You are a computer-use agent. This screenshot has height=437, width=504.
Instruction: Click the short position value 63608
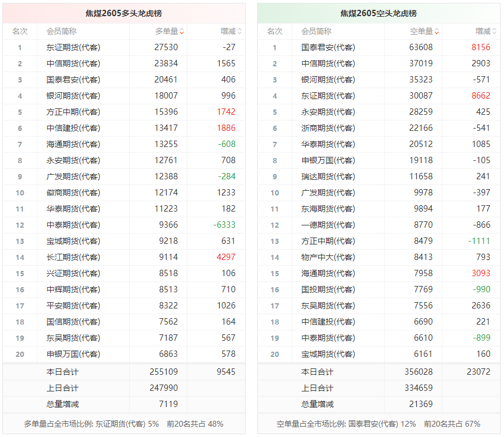(x=421, y=47)
